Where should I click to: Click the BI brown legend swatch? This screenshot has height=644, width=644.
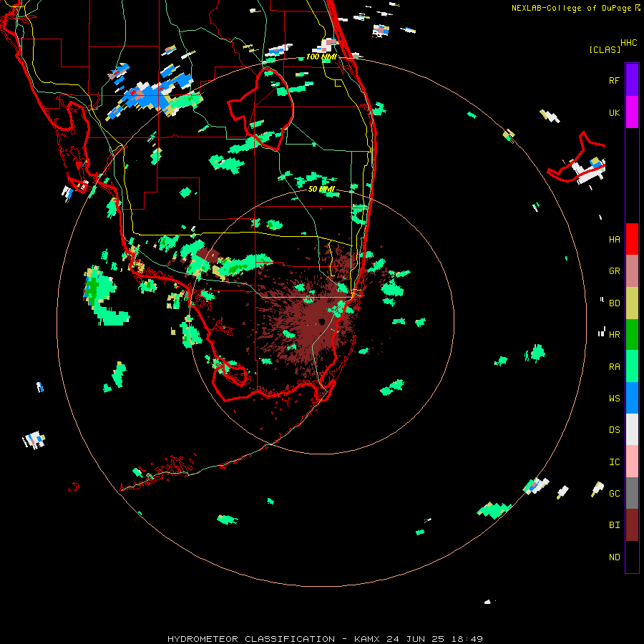click(x=632, y=525)
